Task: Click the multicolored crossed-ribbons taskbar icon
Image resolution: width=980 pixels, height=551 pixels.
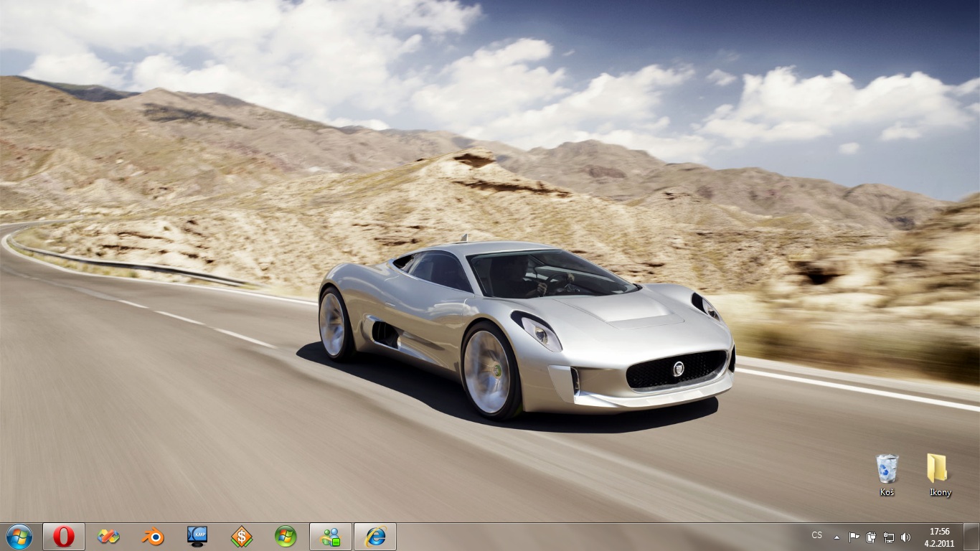Action: pos(108,536)
